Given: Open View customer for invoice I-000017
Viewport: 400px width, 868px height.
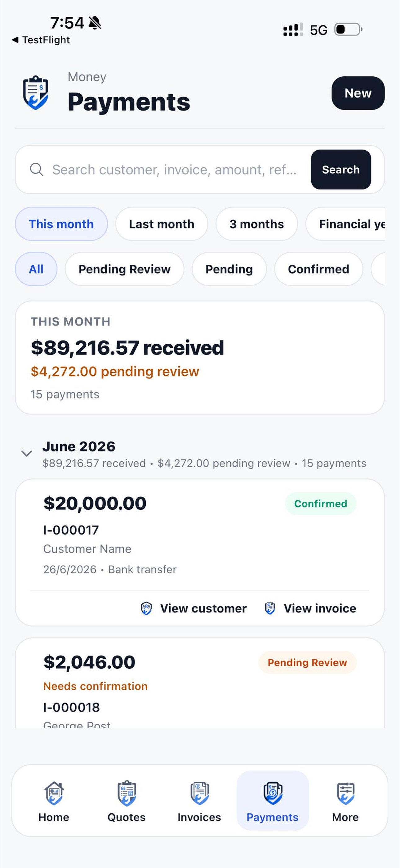Looking at the screenshot, I should (193, 608).
